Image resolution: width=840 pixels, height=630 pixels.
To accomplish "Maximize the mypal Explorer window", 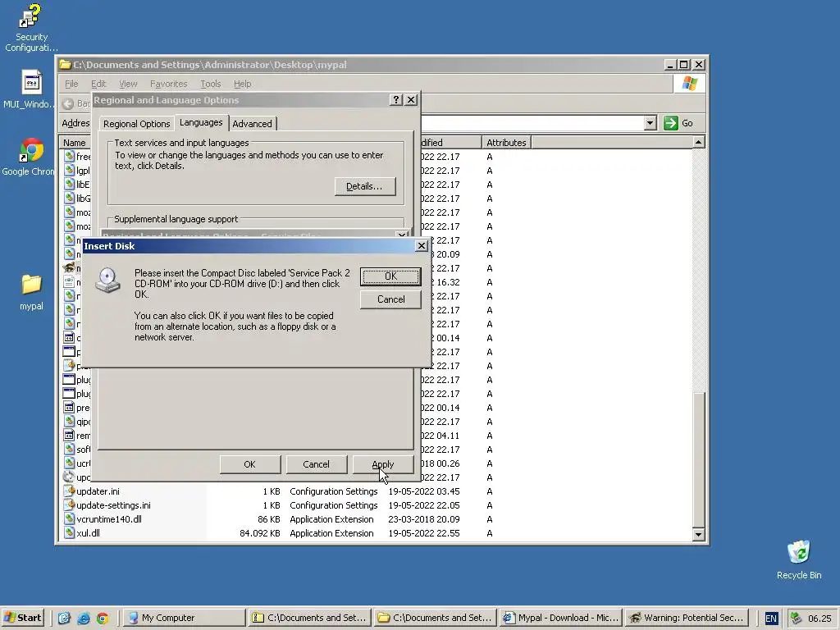I will point(684,64).
